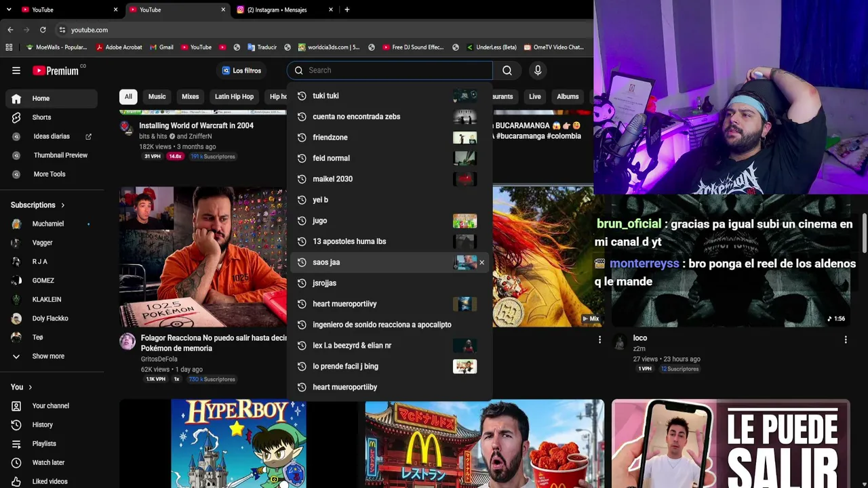Open the Muchamiel subscription channel

pos(52,224)
